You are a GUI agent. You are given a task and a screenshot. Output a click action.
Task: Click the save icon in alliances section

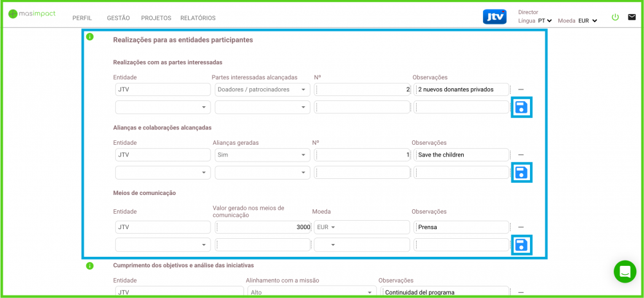(522, 172)
